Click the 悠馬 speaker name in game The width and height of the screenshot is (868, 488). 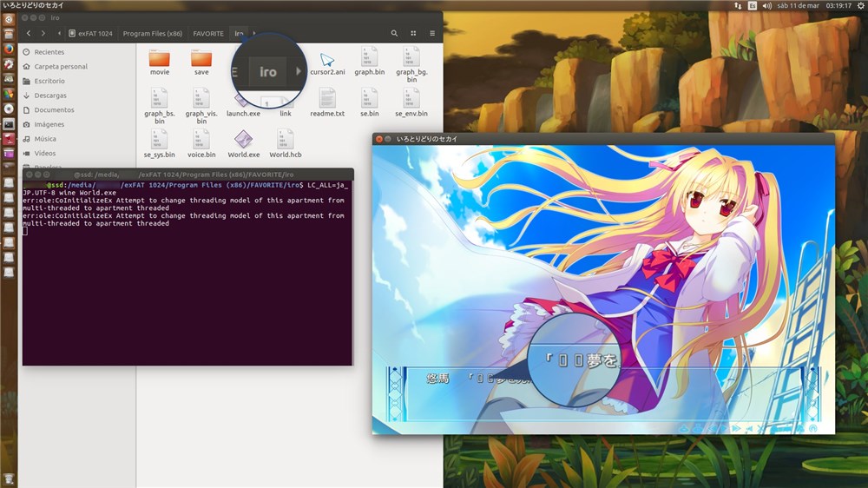tap(437, 379)
